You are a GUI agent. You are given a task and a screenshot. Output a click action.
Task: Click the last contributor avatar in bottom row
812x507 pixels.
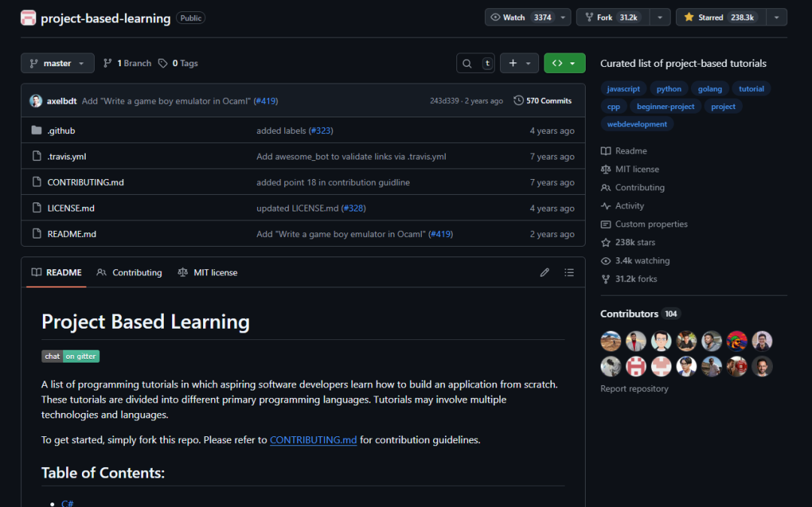coord(762,366)
